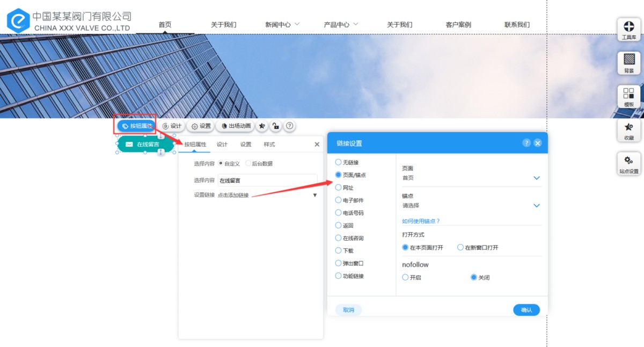Click the 选择内容 text field with 在线留言
The height and width of the screenshot is (347, 644).
click(x=267, y=180)
